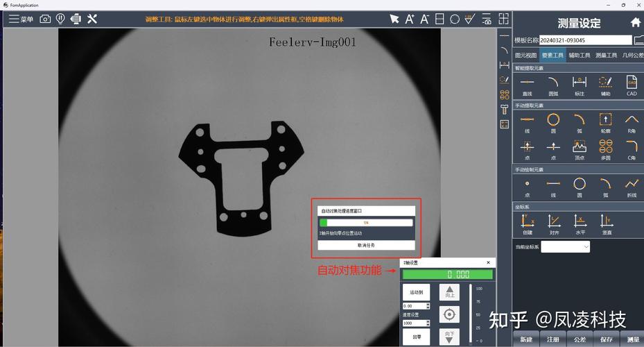Select the arrow pointer adjust tool

[x=394, y=19]
